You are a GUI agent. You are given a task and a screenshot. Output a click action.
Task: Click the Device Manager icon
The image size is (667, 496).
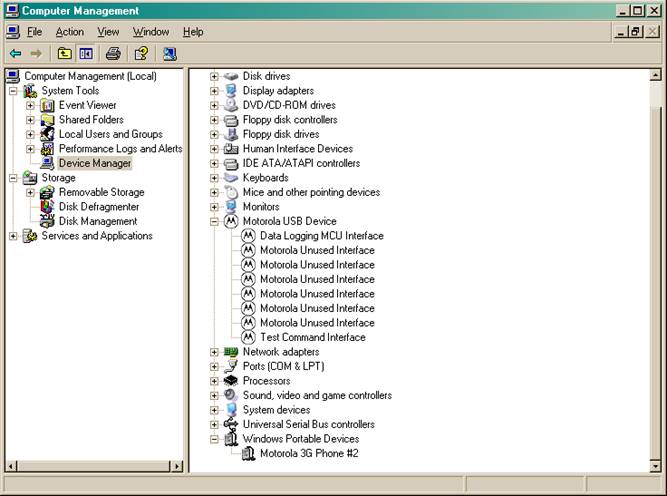coord(47,163)
